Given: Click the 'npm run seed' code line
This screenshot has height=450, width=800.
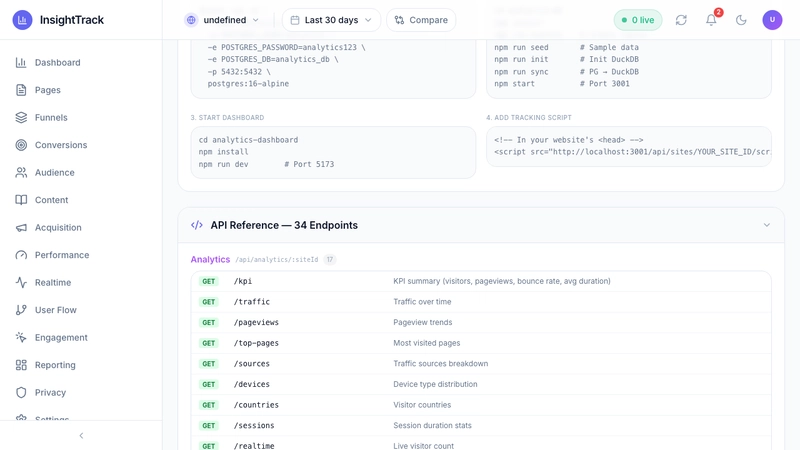Looking at the screenshot, I should [566, 47].
